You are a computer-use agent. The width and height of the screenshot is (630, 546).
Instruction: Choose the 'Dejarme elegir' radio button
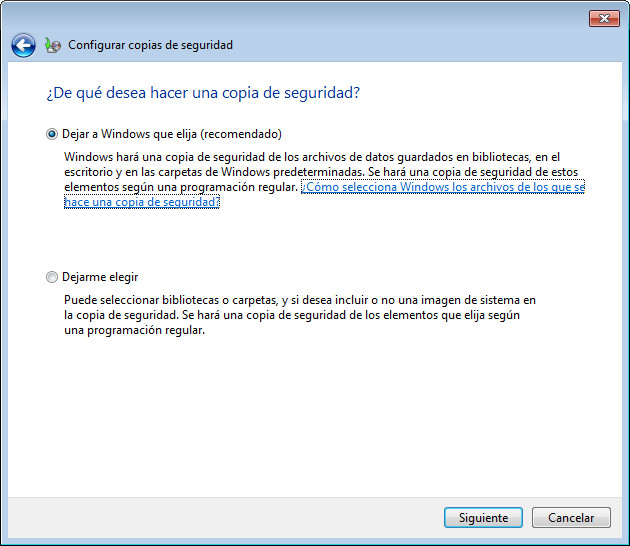point(52,277)
